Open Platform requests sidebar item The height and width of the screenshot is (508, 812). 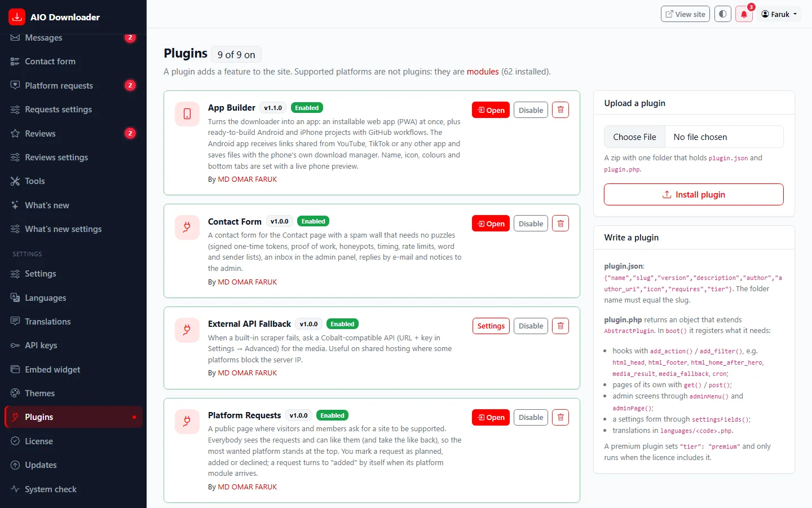(73, 85)
